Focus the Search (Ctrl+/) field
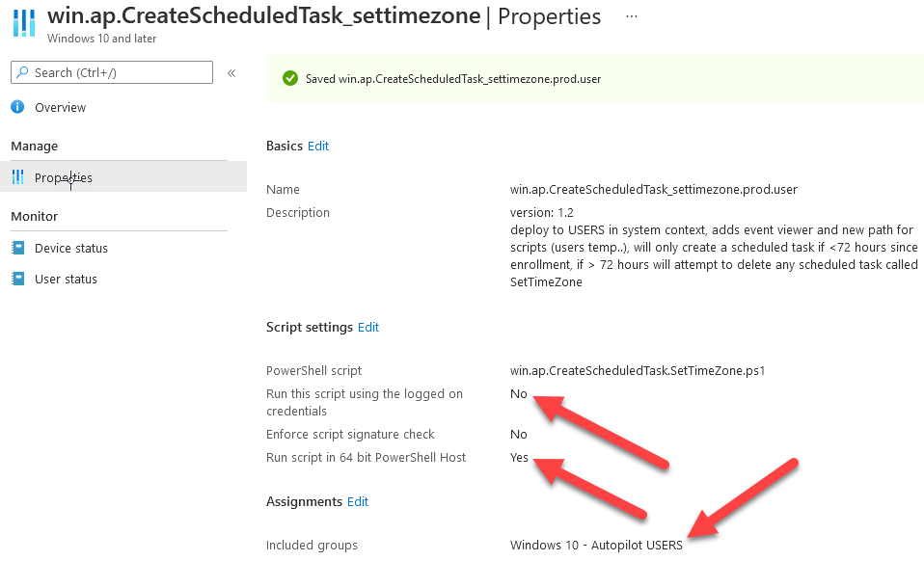This screenshot has width=924, height=561. coord(112,72)
